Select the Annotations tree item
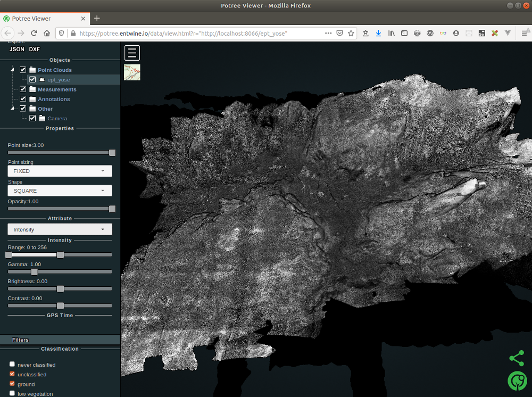 point(54,99)
